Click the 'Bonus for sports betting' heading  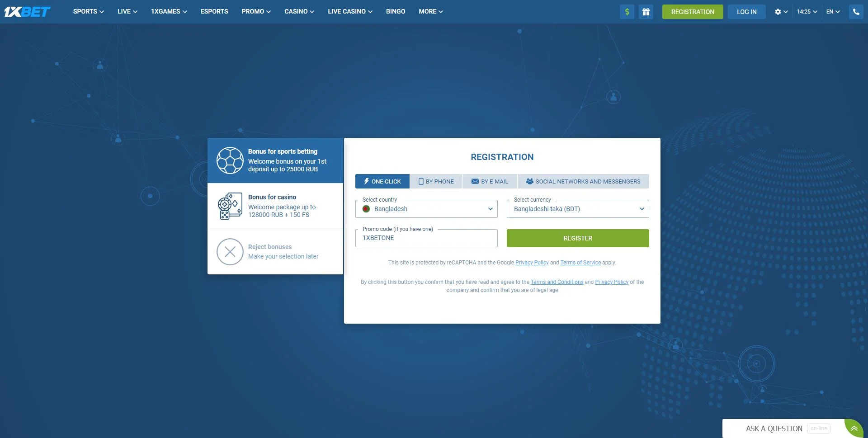pyautogui.click(x=283, y=151)
